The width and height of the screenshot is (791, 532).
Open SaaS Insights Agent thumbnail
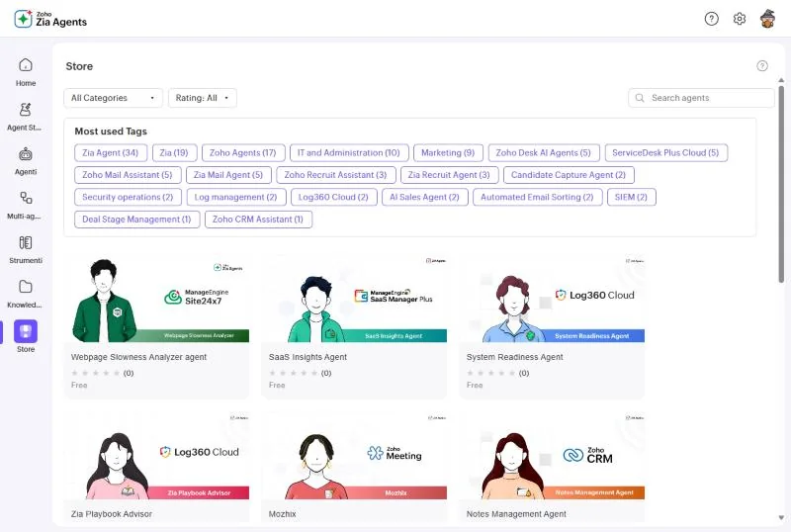354,299
